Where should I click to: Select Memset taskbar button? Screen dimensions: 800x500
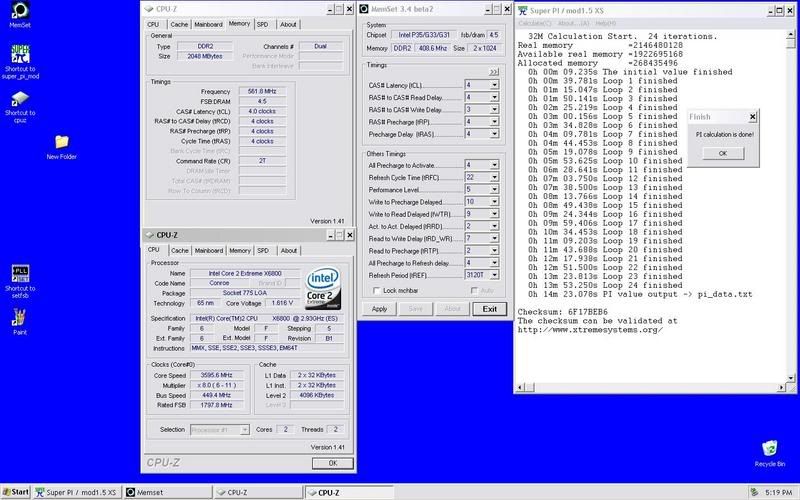pyautogui.click(x=168, y=493)
